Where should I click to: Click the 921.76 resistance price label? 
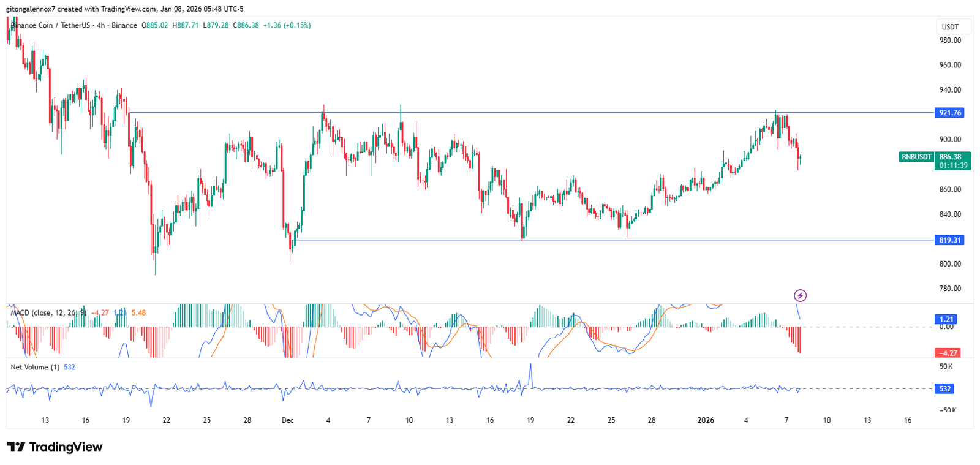coord(949,113)
